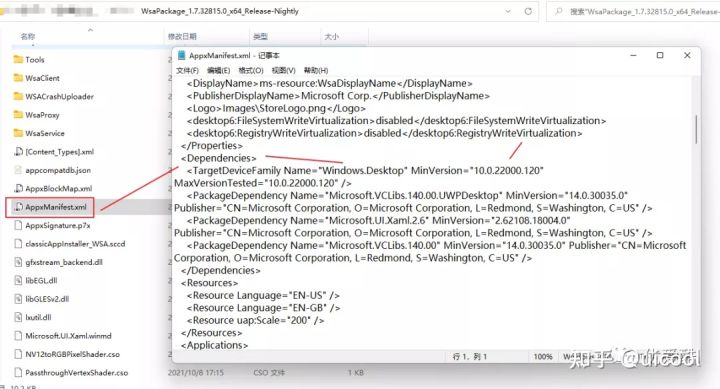Collapse the name column sort chevron

pyautogui.click(x=90, y=30)
